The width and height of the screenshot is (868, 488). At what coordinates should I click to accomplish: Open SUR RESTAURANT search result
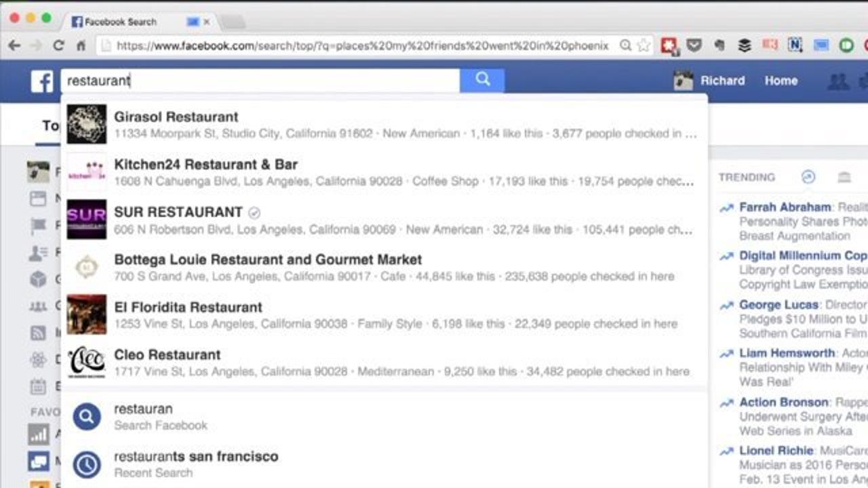click(x=178, y=212)
